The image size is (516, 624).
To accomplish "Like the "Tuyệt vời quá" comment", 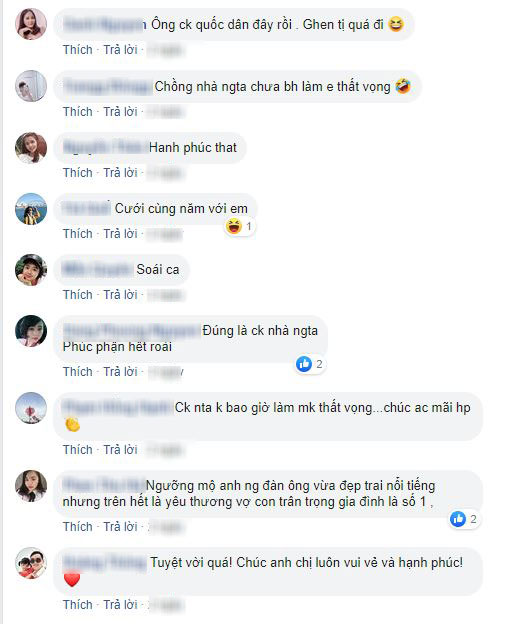I will pyautogui.click(x=78, y=605).
